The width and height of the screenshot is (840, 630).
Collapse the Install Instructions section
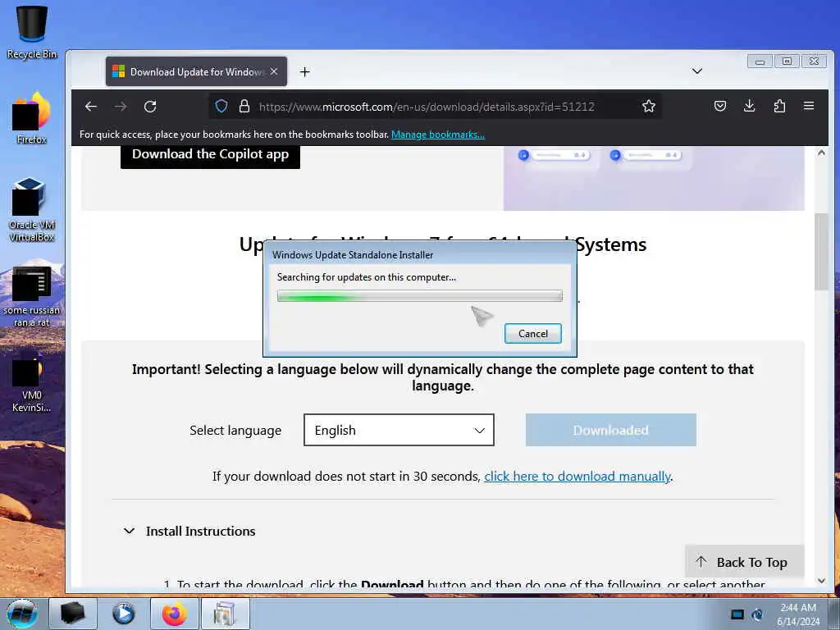tap(189, 531)
